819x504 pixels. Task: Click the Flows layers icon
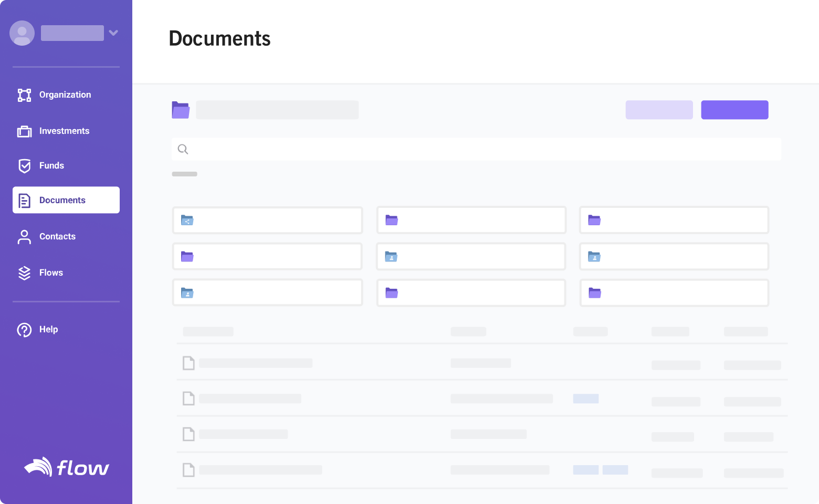(24, 273)
